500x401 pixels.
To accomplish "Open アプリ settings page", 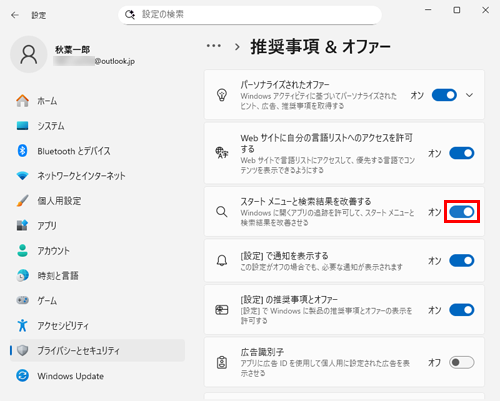I will coord(97,226).
